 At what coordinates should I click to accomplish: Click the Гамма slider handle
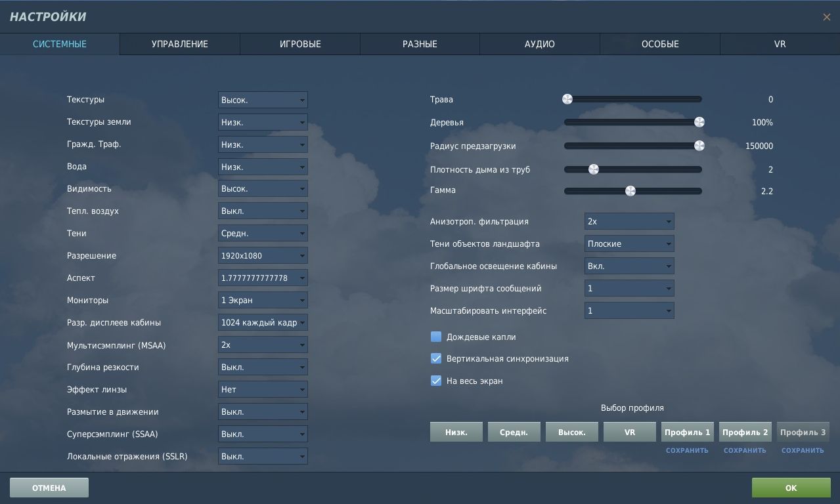630,191
